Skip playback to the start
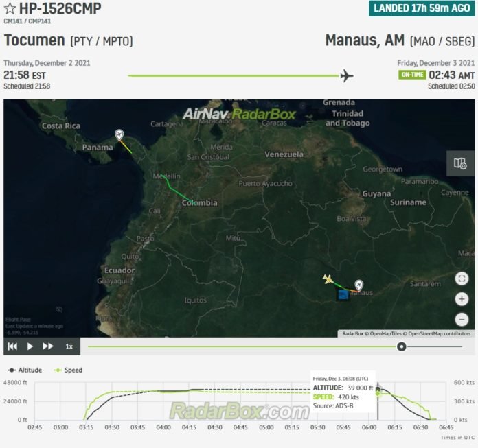Viewport: 478px width, 448px height. click(x=12, y=346)
